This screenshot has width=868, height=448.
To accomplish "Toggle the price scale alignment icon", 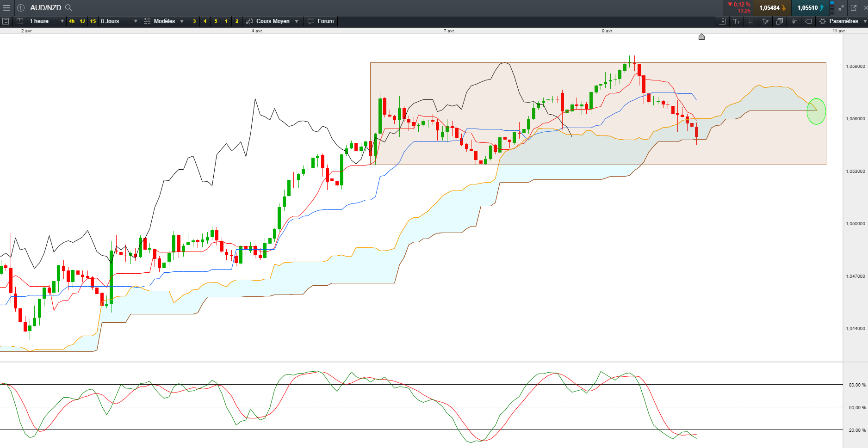I will pos(722,21).
